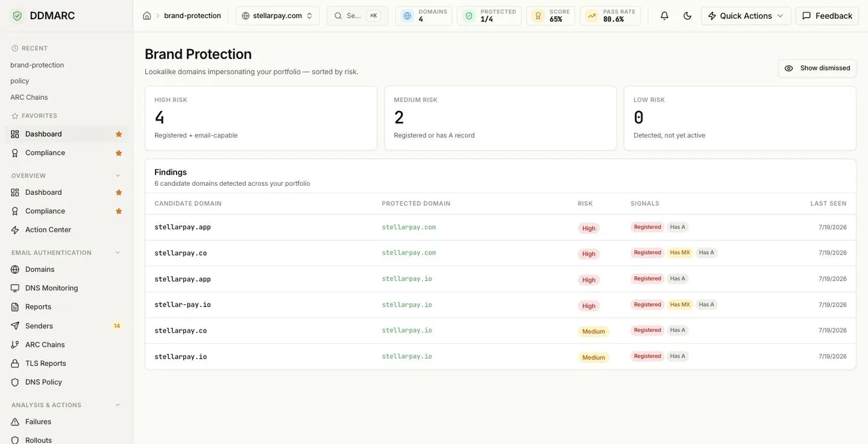Click the Has MX badge on stellarpay.co row
The height and width of the screenshot is (444, 868).
680,253
